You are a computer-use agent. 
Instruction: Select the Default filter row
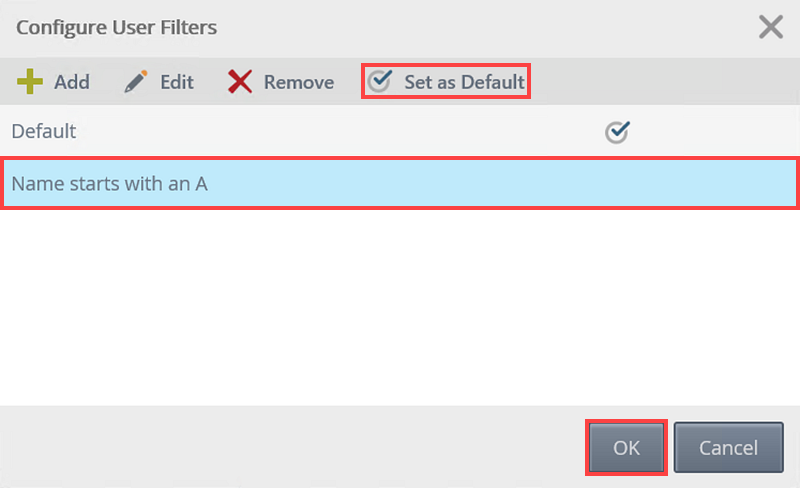[400, 131]
